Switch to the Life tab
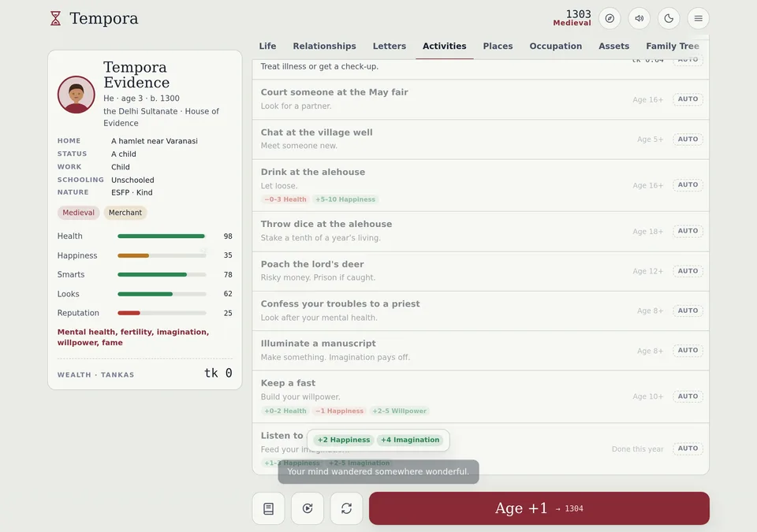The width and height of the screenshot is (757, 532). pyautogui.click(x=267, y=47)
